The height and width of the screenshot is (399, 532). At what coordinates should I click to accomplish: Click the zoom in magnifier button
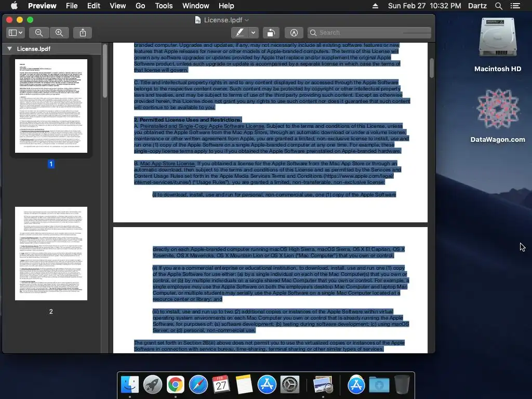[59, 33]
